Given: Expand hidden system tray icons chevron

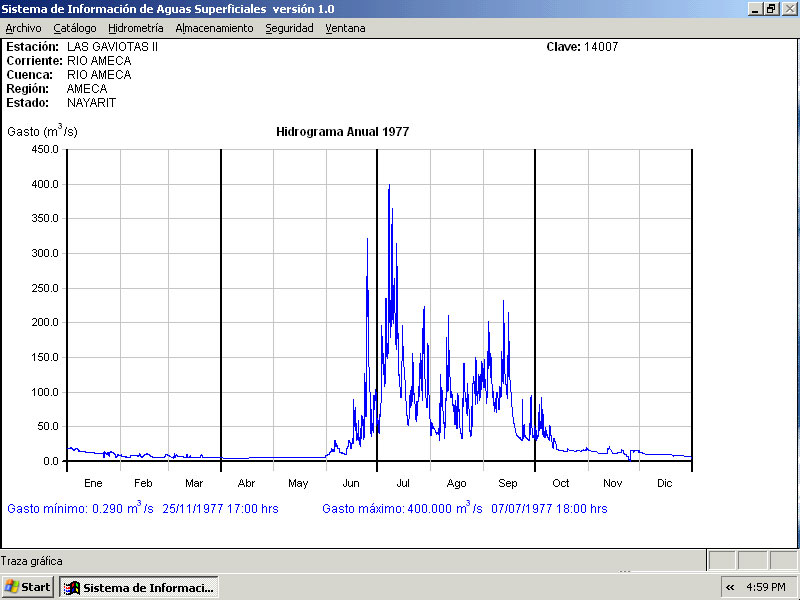Looking at the screenshot, I should tap(730, 587).
